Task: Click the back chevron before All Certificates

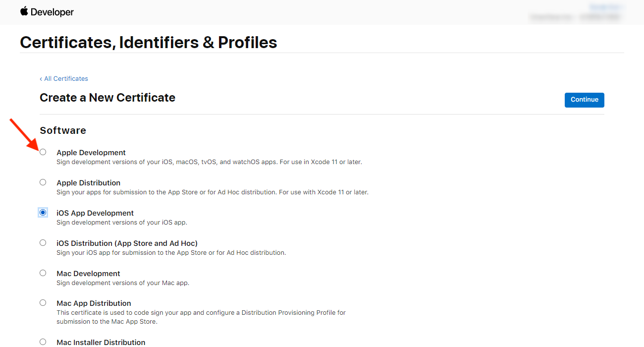Action: coord(41,79)
